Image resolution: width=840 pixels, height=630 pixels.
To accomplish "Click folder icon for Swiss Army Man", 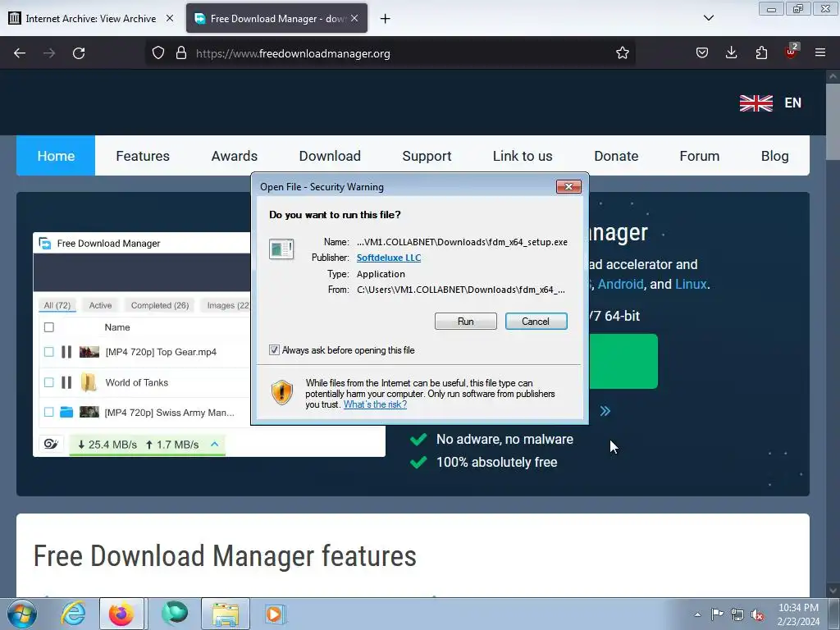I will pyautogui.click(x=66, y=412).
